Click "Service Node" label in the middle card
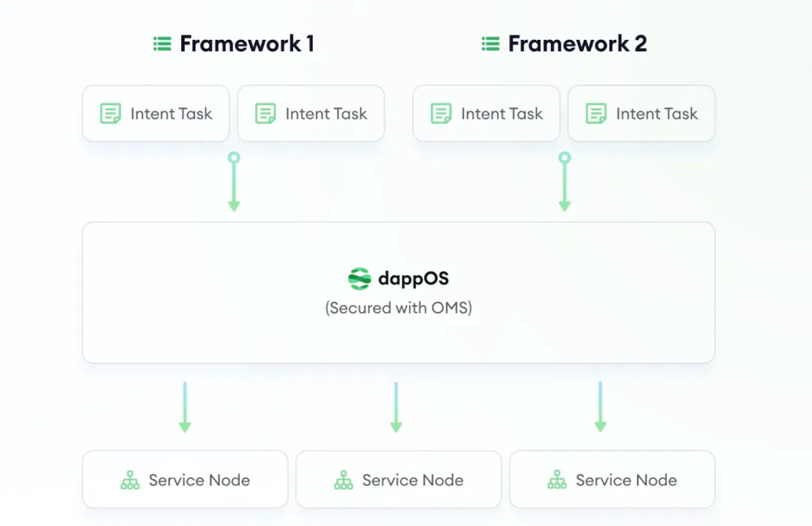 (413, 480)
